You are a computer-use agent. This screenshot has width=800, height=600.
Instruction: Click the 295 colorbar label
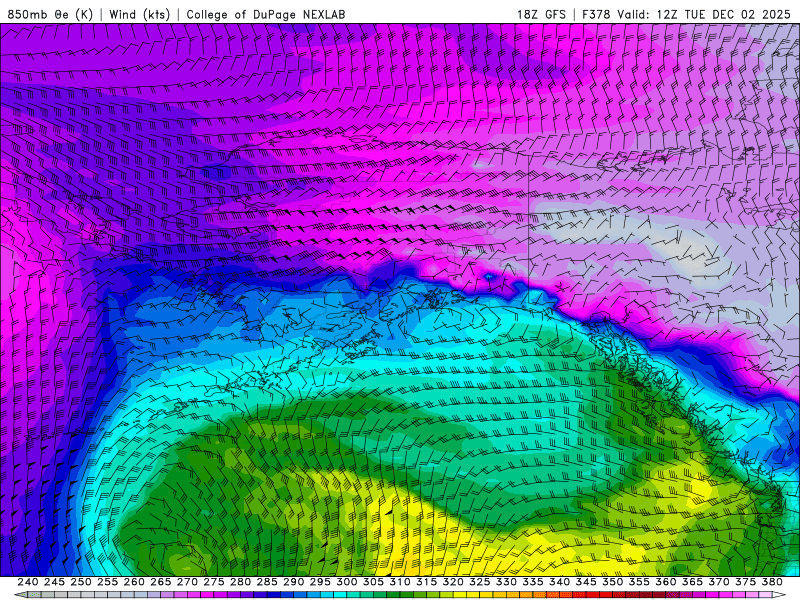(320, 582)
